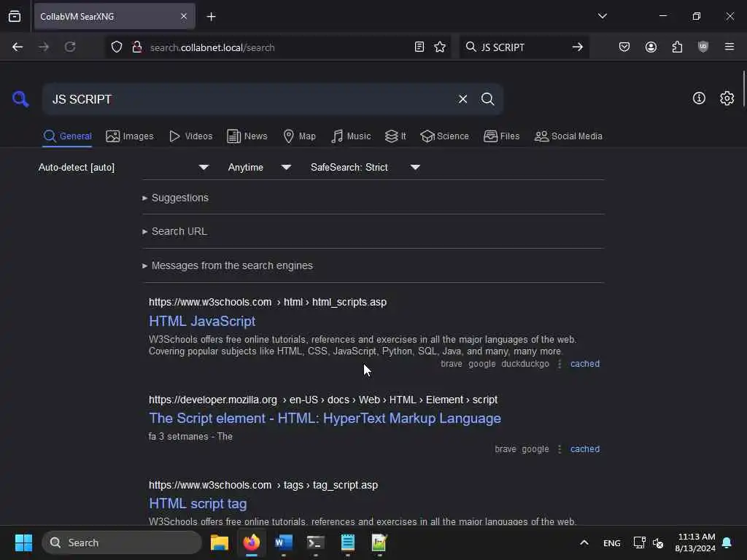View site security lock information
Viewport: 747px width, 560px height.
point(136,47)
